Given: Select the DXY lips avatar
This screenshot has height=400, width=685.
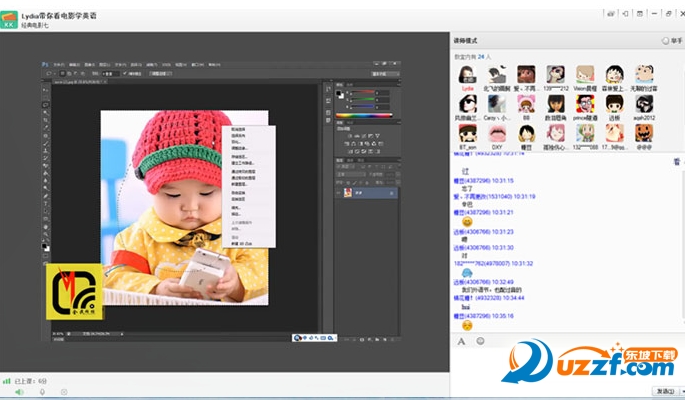Looking at the screenshot, I should (x=497, y=133).
